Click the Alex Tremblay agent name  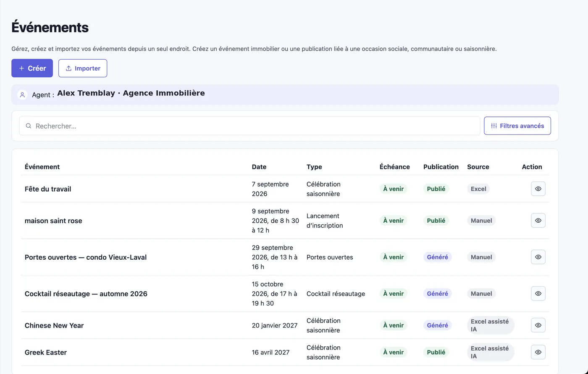pos(86,93)
